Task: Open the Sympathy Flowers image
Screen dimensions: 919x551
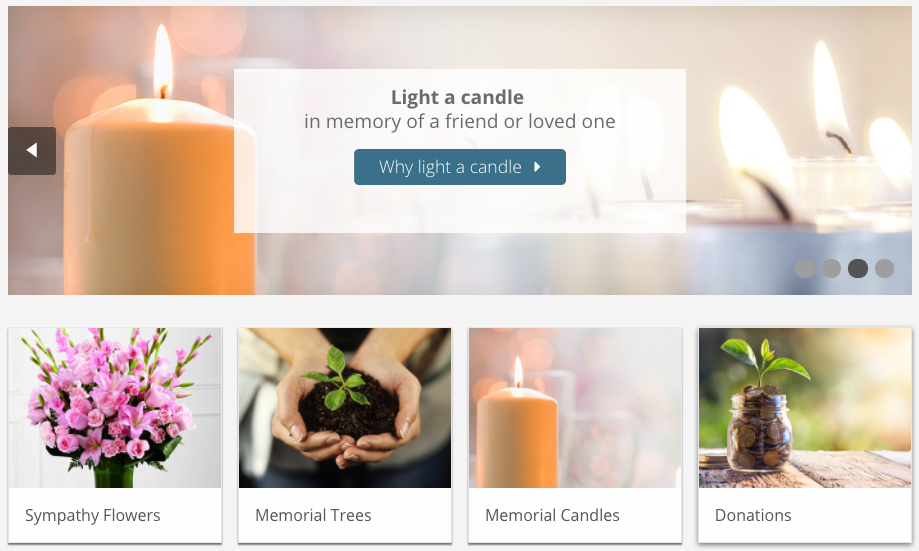Action: (115, 408)
